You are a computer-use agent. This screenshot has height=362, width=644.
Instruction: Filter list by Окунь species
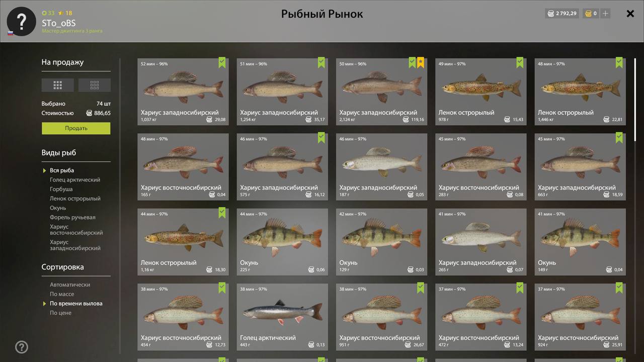coord(58,208)
